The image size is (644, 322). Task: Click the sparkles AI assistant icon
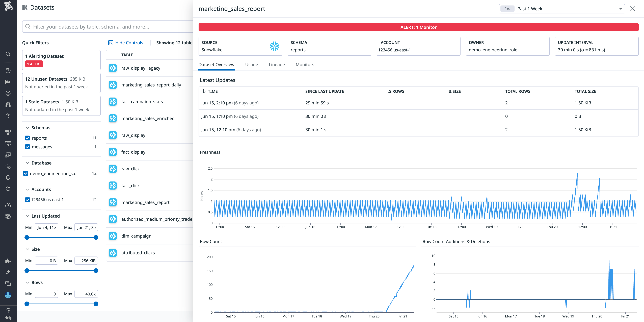pyautogui.click(x=8, y=272)
